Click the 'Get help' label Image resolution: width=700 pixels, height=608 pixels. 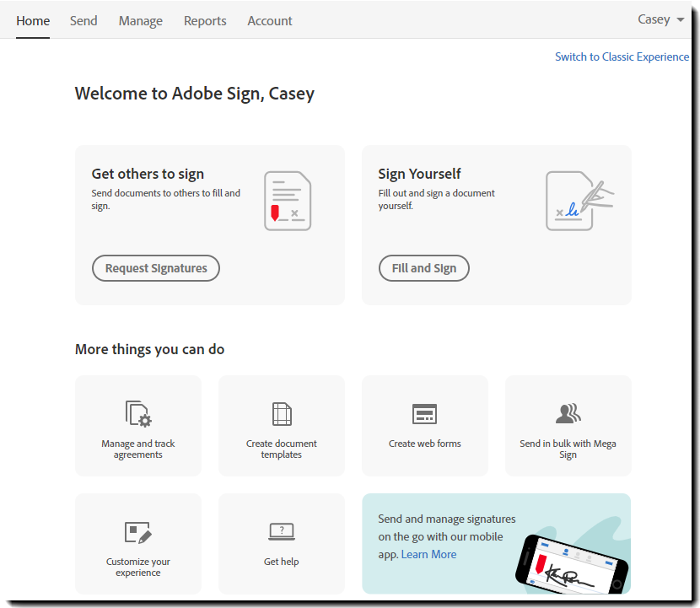tap(281, 562)
